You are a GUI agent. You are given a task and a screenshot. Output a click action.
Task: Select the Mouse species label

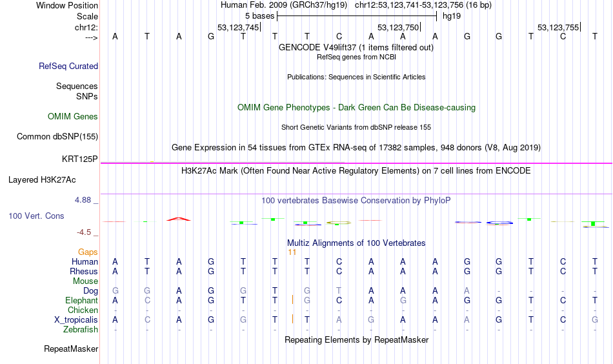(x=85, y=281)
